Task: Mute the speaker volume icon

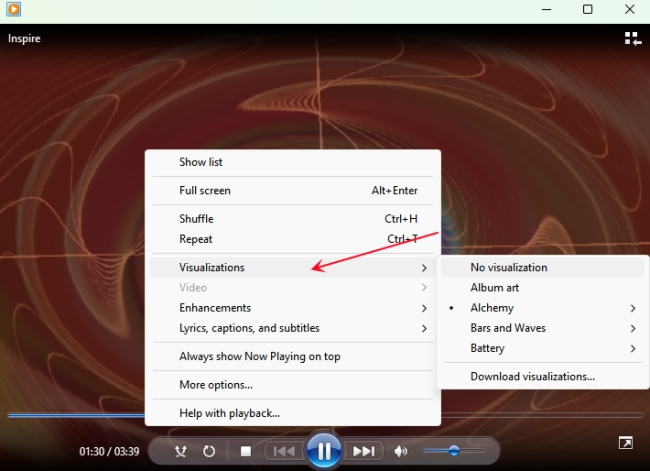Action: (x=400, y=451)
